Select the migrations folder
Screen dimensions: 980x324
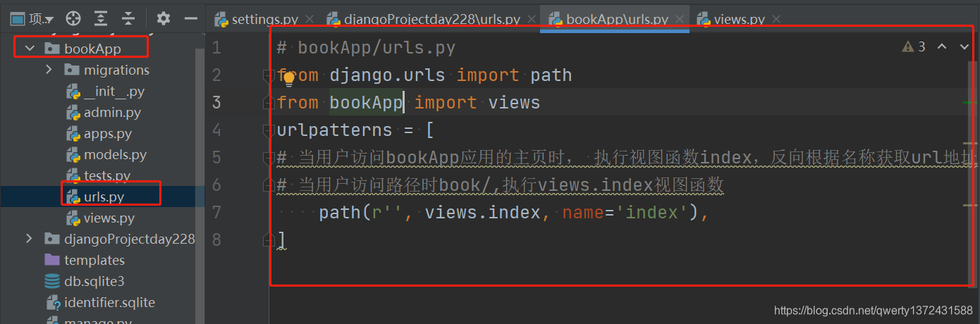[x=116, y=70]
